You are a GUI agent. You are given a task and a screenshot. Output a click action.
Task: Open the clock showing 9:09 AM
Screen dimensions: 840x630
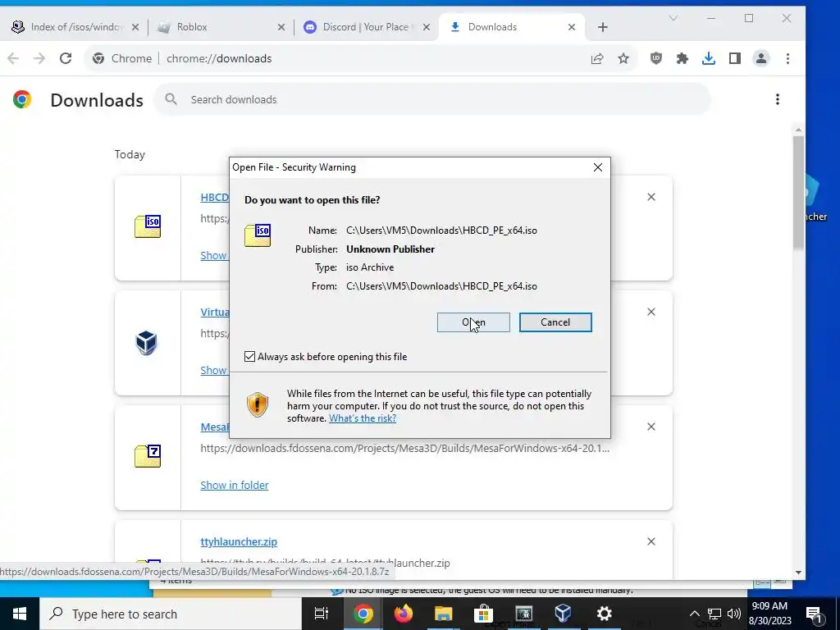769,614
